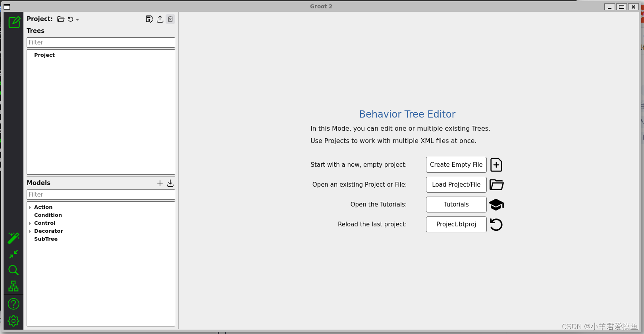The width and height of the screenshot is (644, 334).
Task: Add a new model with plus icon
Action: point(160,183)
